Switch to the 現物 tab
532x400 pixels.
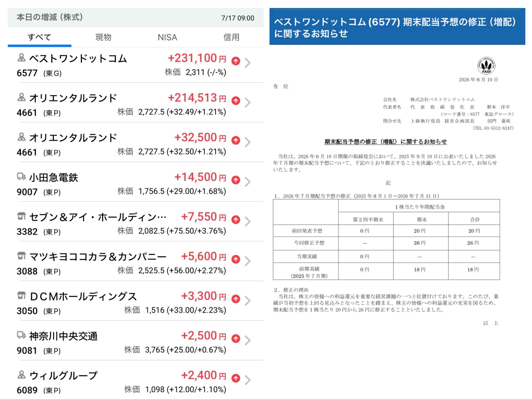(x=104, y=37)
